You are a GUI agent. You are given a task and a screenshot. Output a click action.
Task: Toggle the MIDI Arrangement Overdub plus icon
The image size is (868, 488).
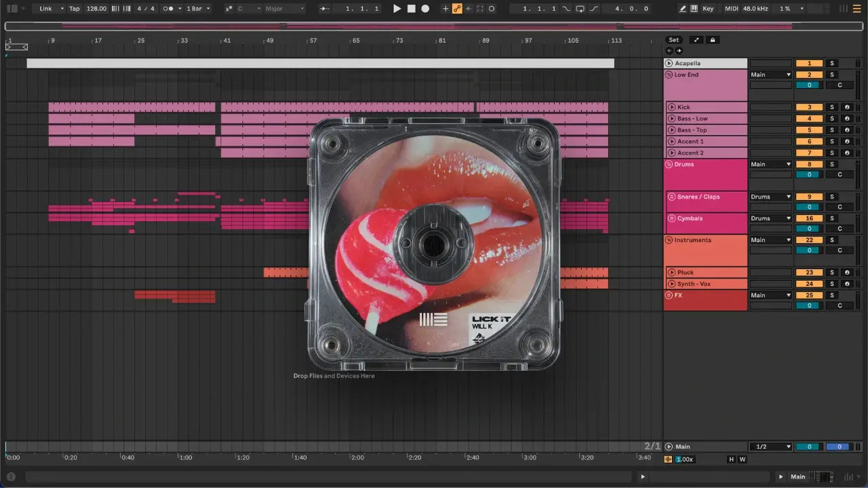point(446,9)
